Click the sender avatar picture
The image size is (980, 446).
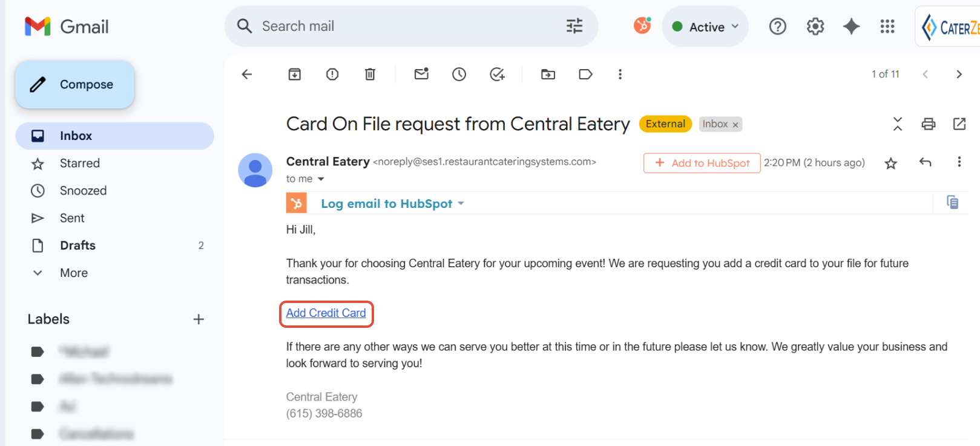coord(255,170)
